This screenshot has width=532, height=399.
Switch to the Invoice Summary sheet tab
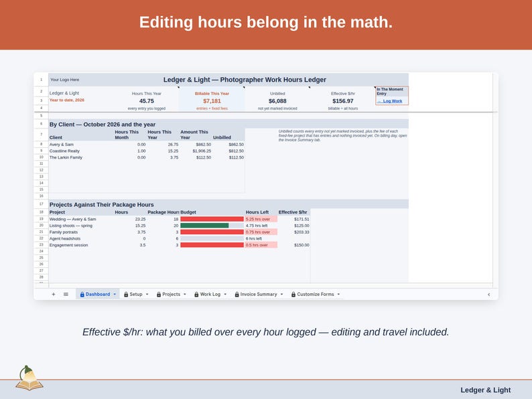pyautogui.click(x=259, y=295)
